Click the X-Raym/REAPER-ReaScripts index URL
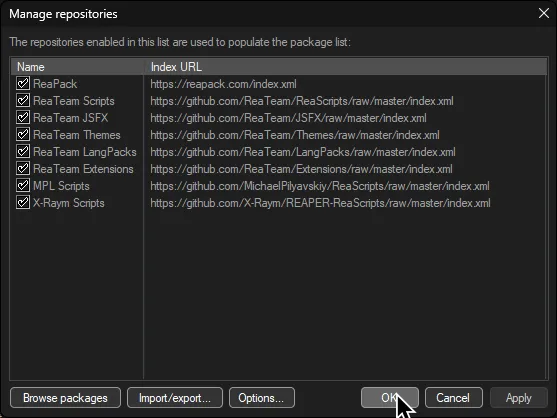 point(320,203)
